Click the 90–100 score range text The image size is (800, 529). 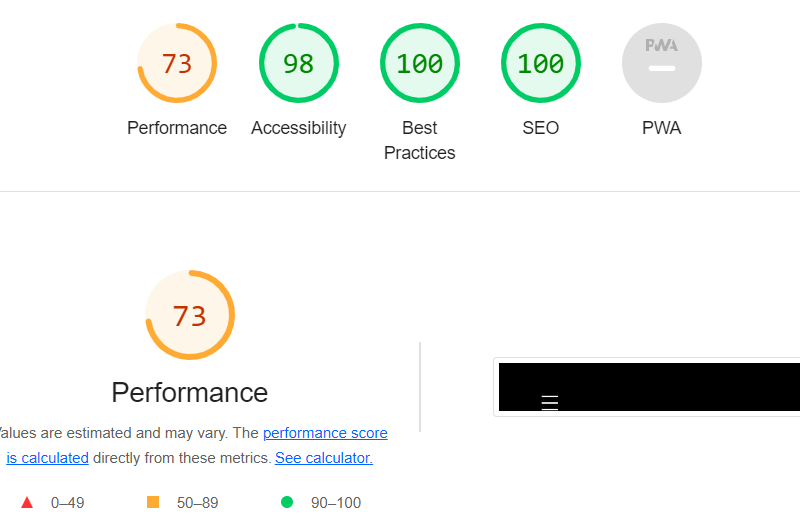(336, 502)
